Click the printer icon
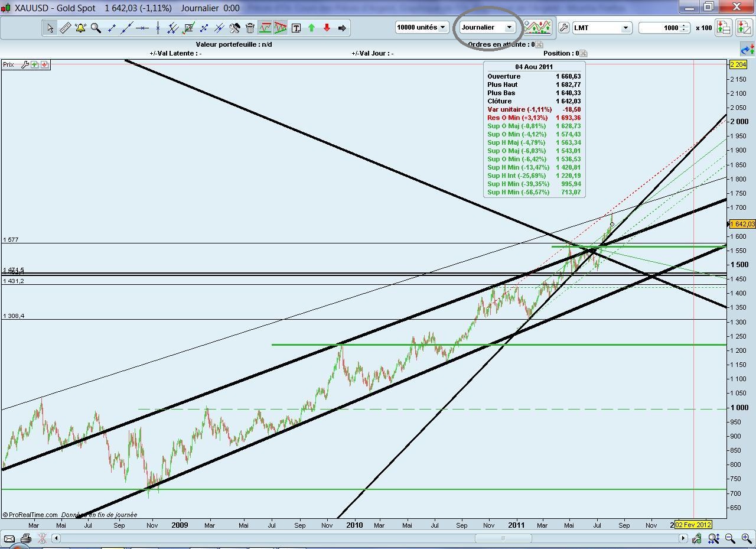The height and width of the screenshot is (549, 756). point(25,538)
